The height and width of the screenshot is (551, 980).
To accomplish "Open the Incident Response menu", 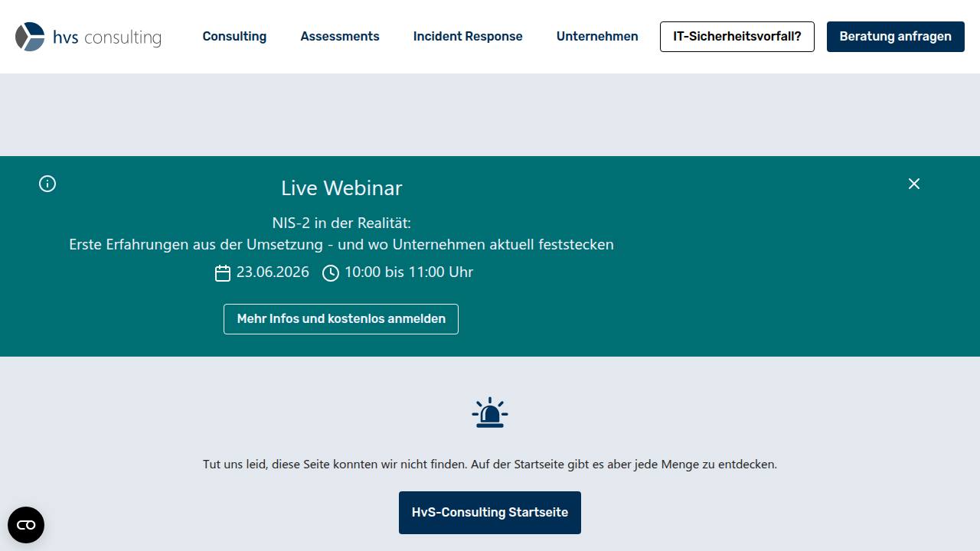I will click(x=468, y=37).
